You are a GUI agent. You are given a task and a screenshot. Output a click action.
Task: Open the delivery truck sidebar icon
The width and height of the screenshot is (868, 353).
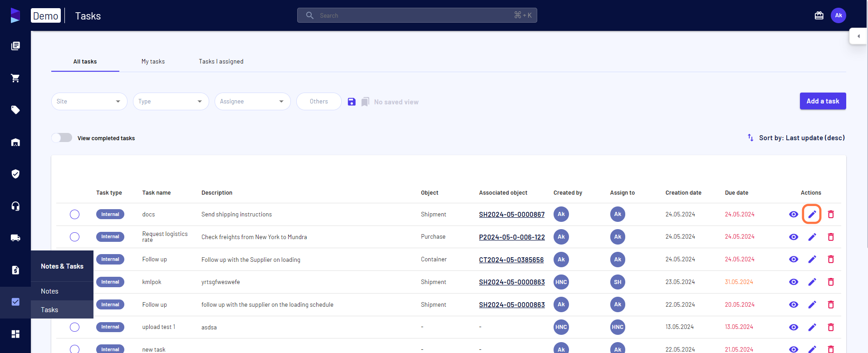tap(15, 238)
